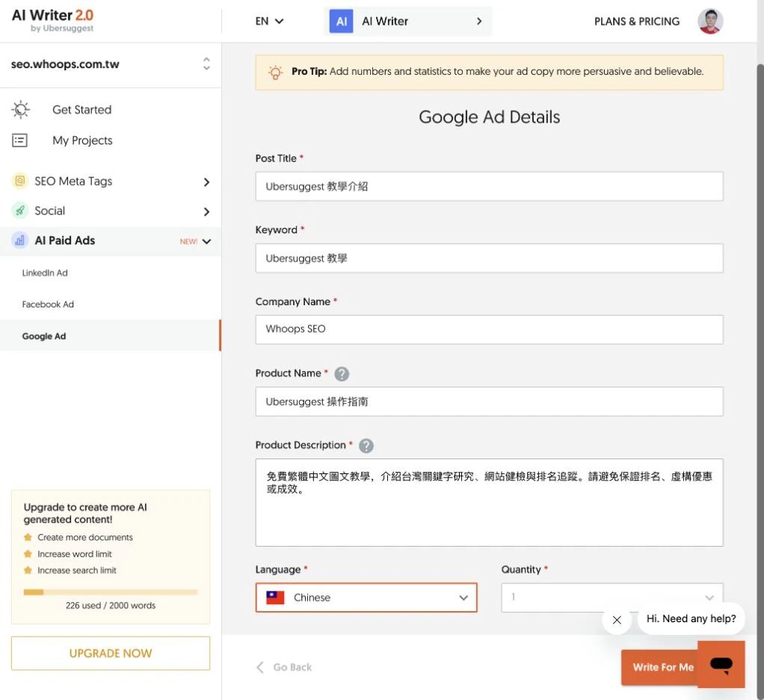Open the Language dropdown showing Chinese
This screenshot has width=764, height=700.
[366, 597]
